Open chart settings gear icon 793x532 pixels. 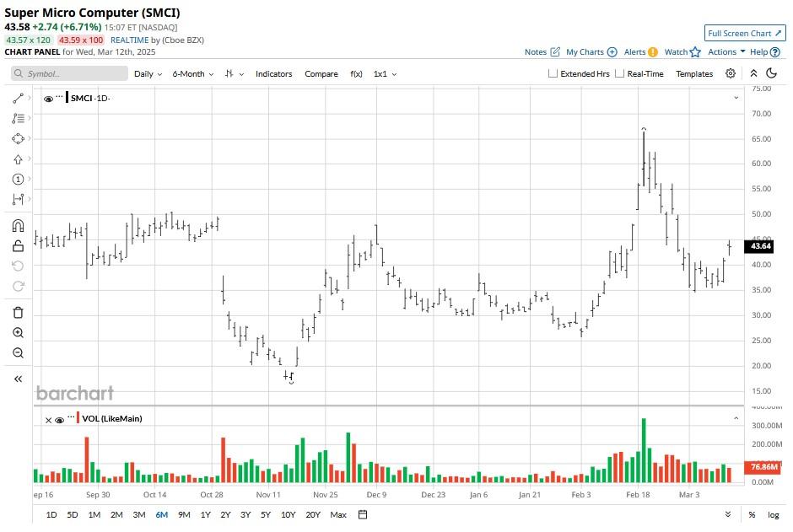point(731,74)
